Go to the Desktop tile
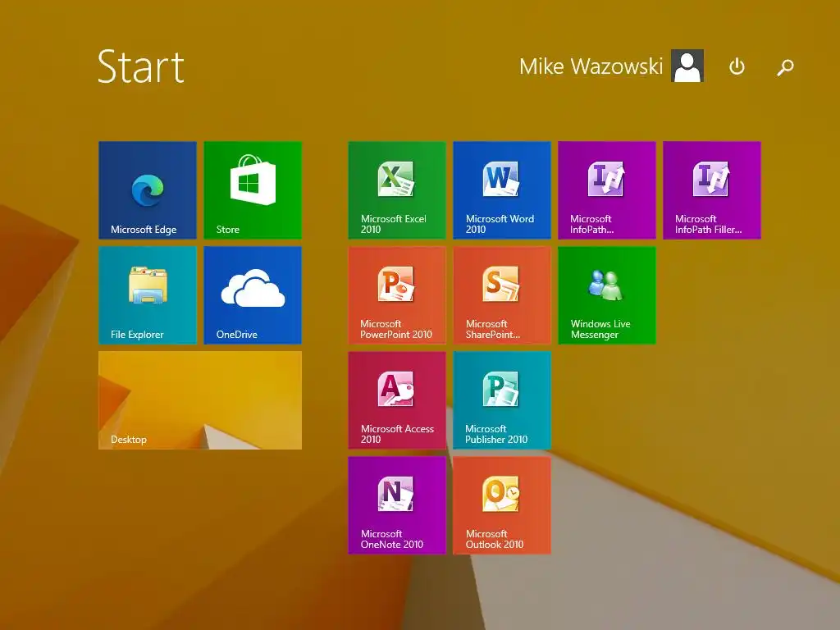 point(200,400)
